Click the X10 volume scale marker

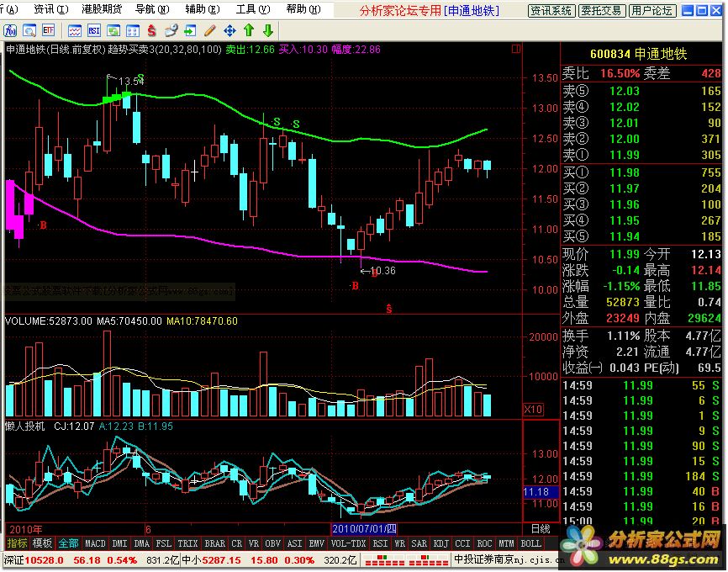(533, 410)
